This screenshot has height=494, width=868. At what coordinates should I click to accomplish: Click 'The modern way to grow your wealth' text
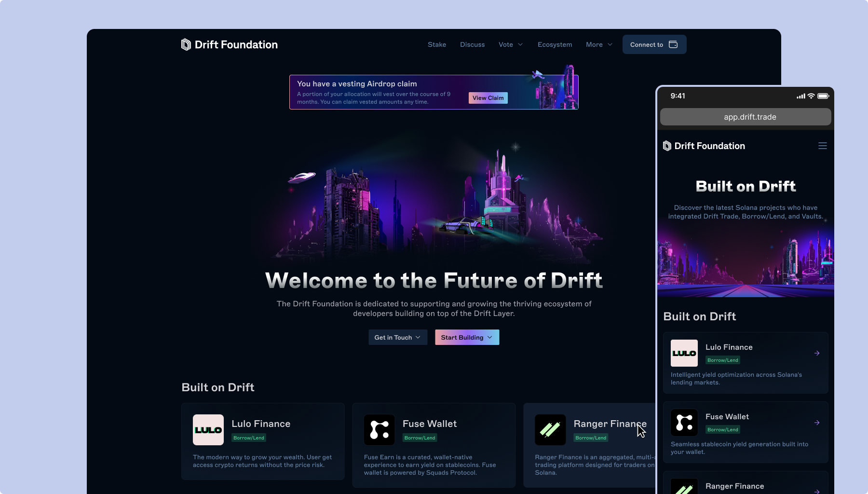pyautogui.click(x=262, y=461)
